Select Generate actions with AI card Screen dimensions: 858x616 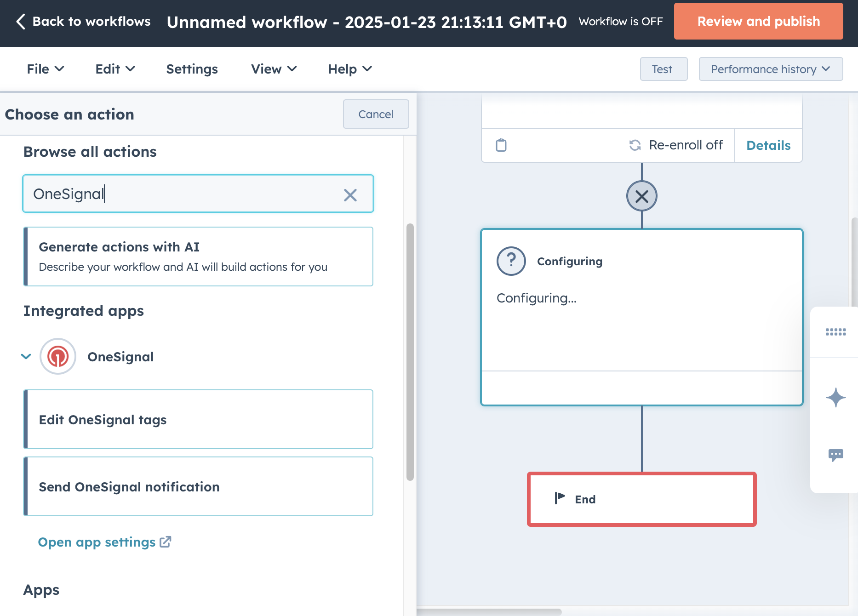click(x=198, y=257)
